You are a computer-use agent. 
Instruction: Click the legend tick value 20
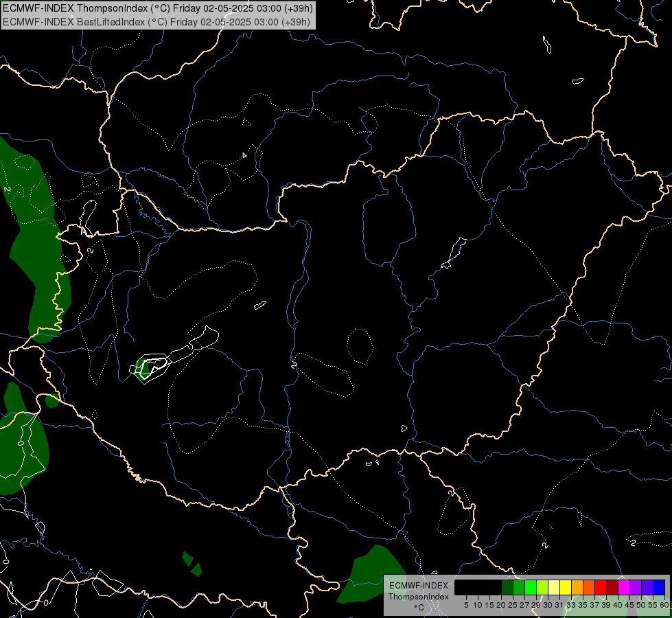click(x=501, y=605)
